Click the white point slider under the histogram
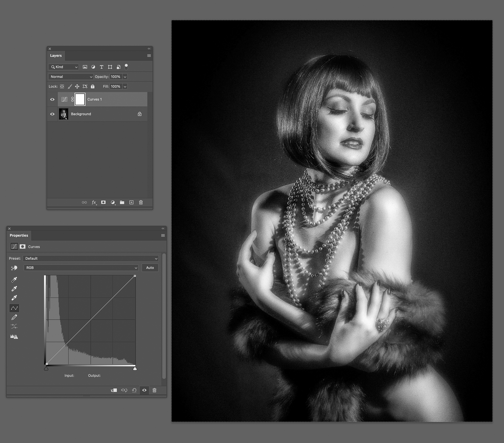504x443 pixels. click(135, 369)
